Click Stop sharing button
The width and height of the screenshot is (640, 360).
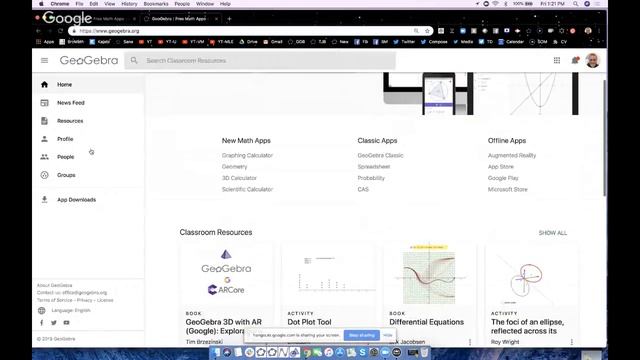362,335
